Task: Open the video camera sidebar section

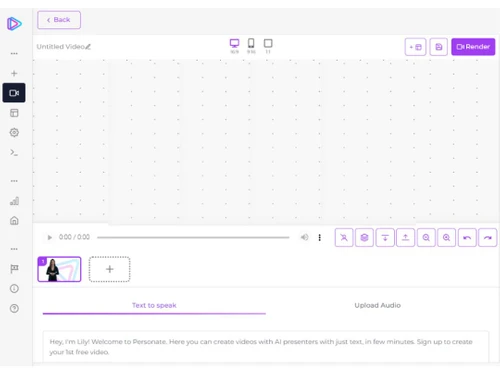Action: click(14, 93)
